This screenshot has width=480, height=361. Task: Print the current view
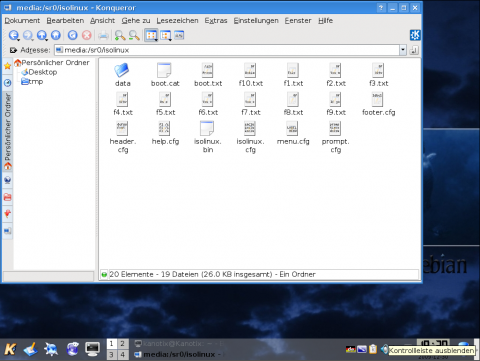[103, 35]
